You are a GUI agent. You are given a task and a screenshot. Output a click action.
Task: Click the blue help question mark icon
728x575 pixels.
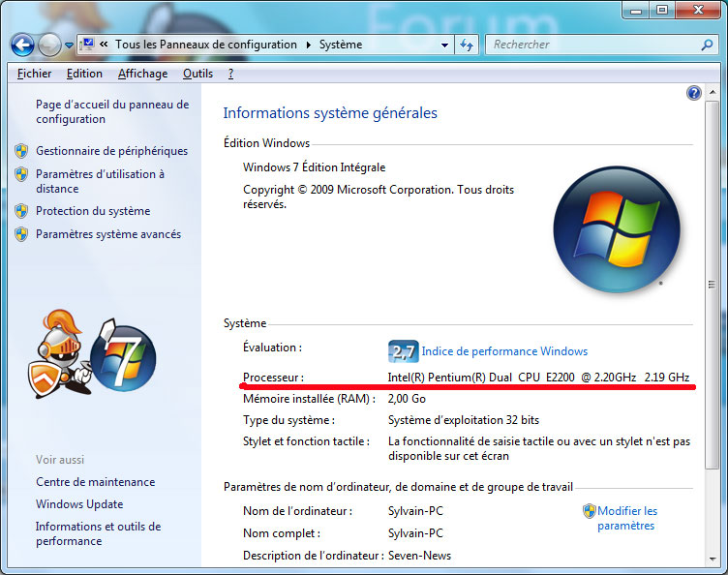tap(694, 93)
